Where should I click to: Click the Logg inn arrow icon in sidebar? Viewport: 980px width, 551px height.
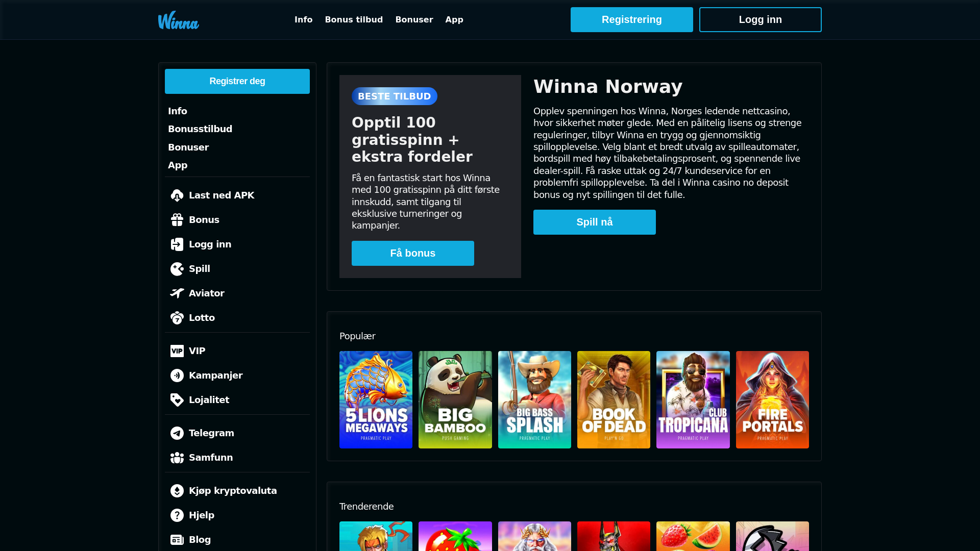coord(177,244)
